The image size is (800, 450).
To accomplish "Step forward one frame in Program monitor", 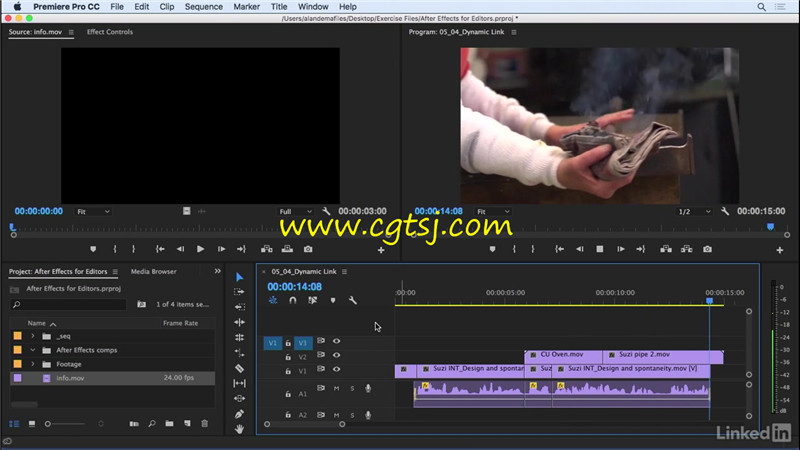I will click(620, 249).
